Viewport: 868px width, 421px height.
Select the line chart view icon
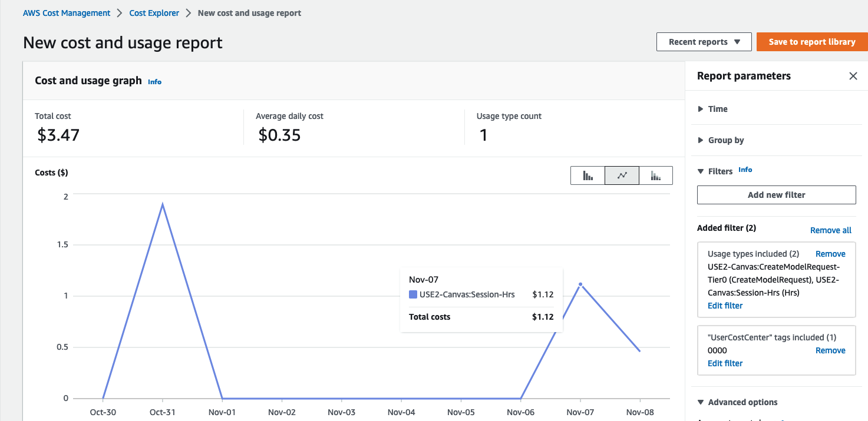(622, 175)
